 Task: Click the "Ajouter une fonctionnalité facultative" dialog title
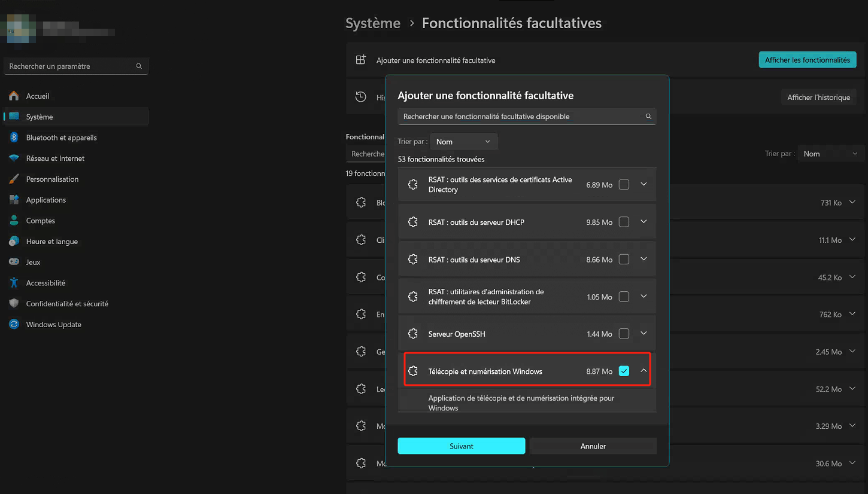click(x=485, y=96)
